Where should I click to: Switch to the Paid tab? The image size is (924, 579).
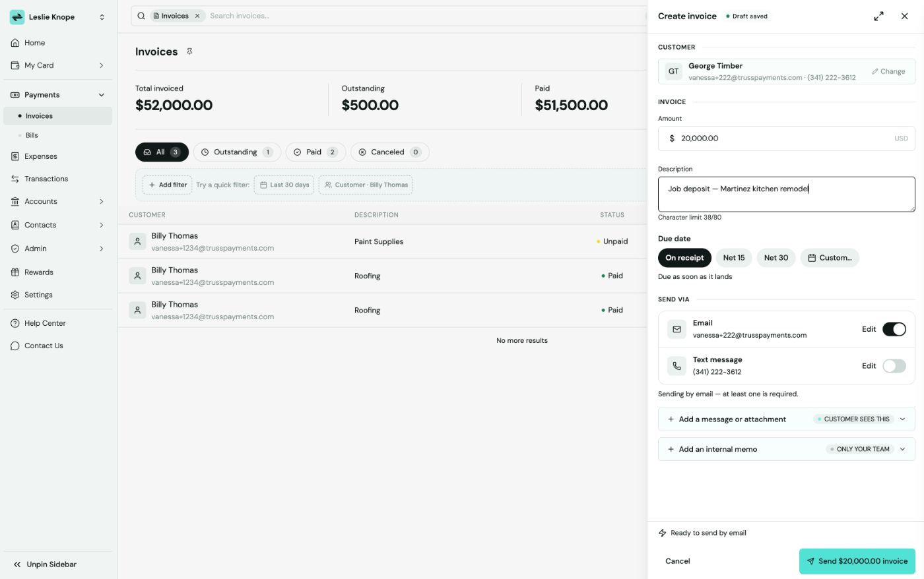316,152
